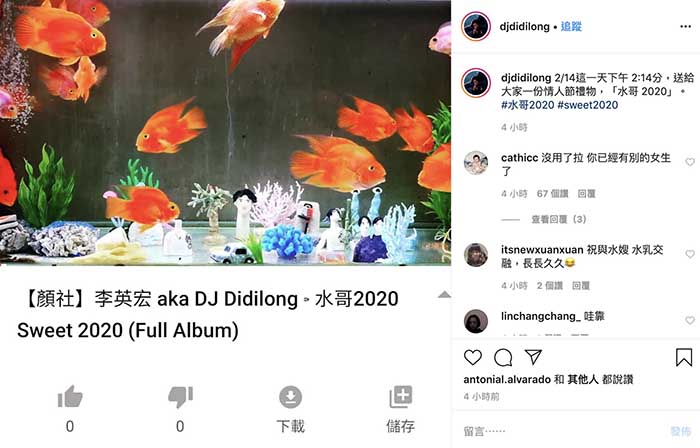Click the 追蹤 follow link
700x448 pixels.
[571, 26]
